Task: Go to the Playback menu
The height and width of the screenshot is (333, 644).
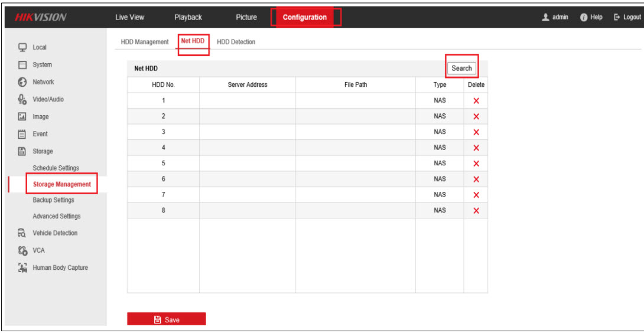Action: (188, 17)
